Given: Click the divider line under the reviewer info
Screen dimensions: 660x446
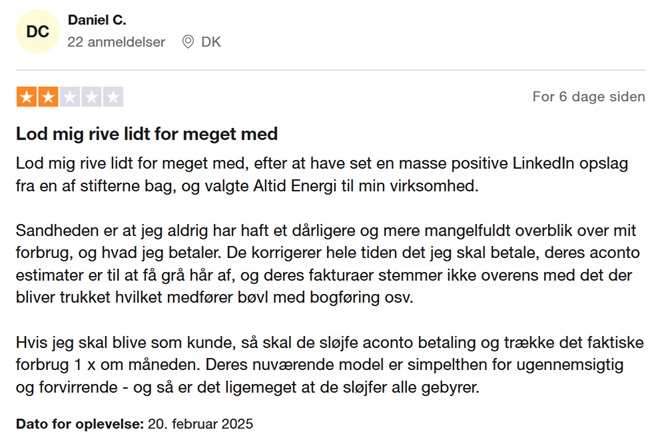Looking at the screenshot, I should point(331,70).
